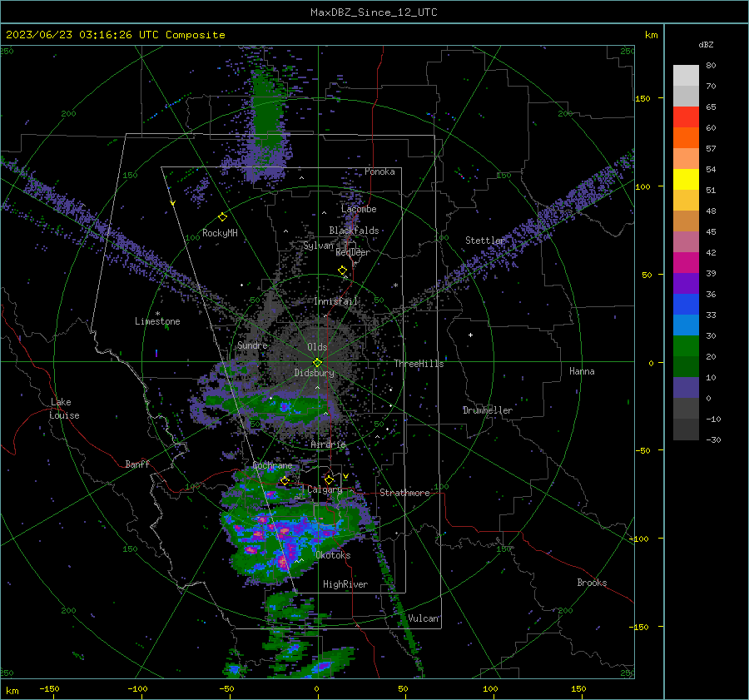Select the yellow 51-54 dBZ legend color

686,180
